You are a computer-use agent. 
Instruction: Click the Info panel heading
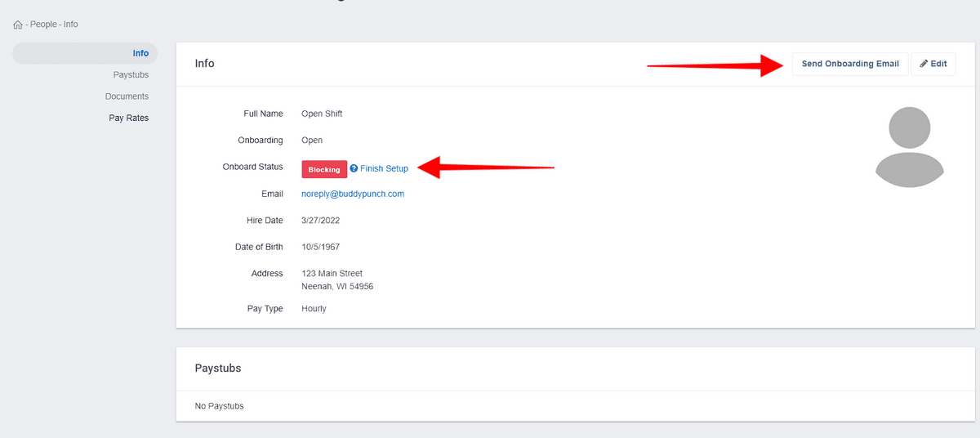click(204, 63)
